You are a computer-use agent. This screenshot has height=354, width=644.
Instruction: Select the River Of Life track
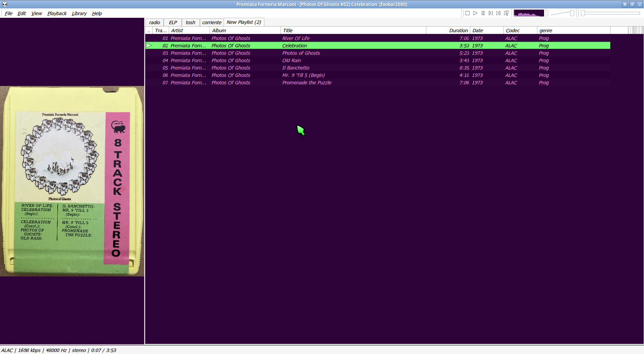pyautogui.click(x=378, y=38)
